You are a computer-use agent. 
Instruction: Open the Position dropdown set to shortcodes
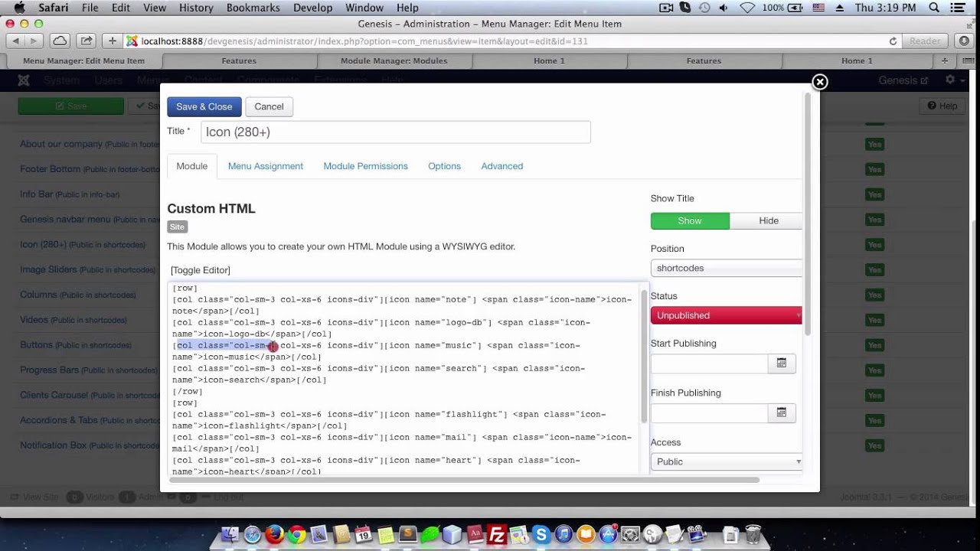727,268
